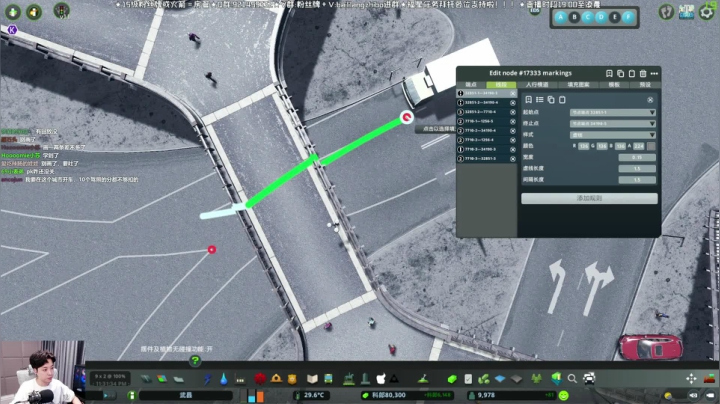Open the money and economy panel icon
720x404 pixels.
pos(452,379)
